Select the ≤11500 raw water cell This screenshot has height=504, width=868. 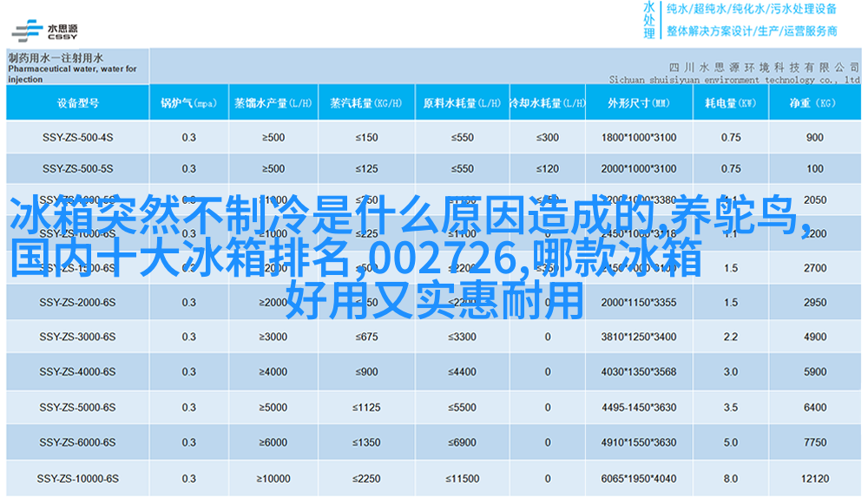pos(461,479)
